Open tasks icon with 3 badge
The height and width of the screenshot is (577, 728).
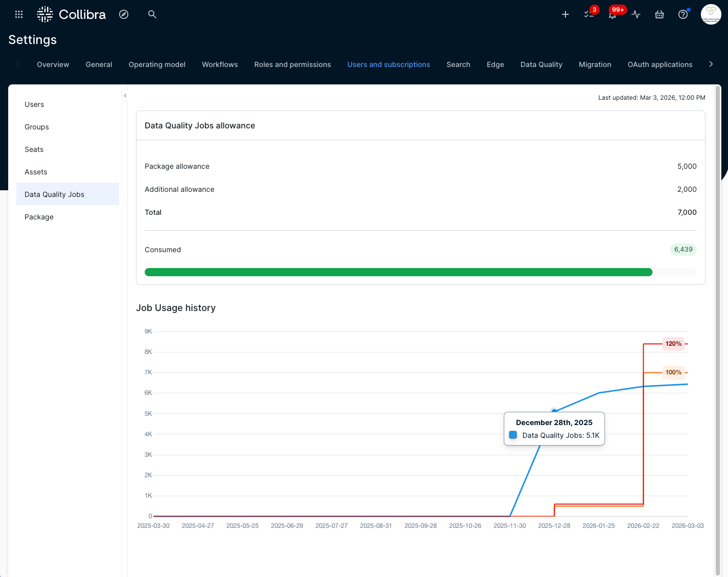(x=589, y=14)
